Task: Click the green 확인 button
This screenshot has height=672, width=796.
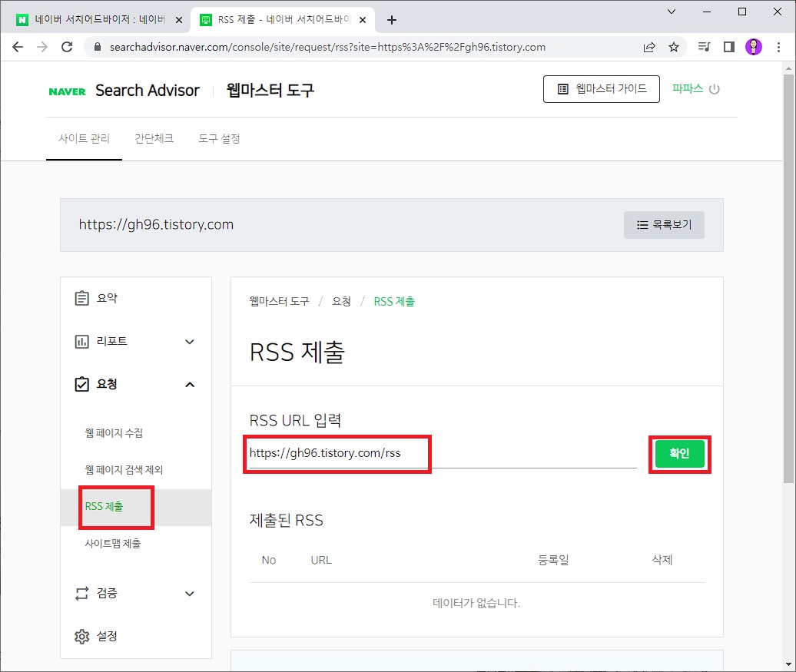Action: coord(680,453)
